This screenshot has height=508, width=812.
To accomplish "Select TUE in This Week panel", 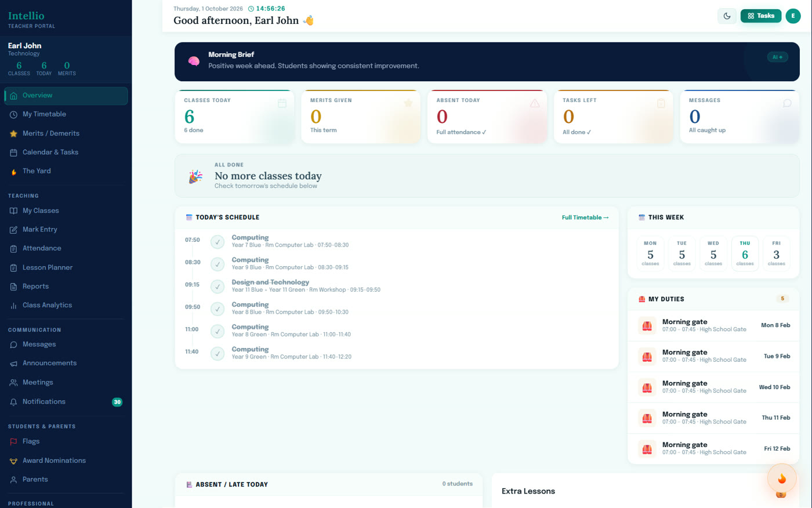I will pyautogui.click(x=682, y=253).
